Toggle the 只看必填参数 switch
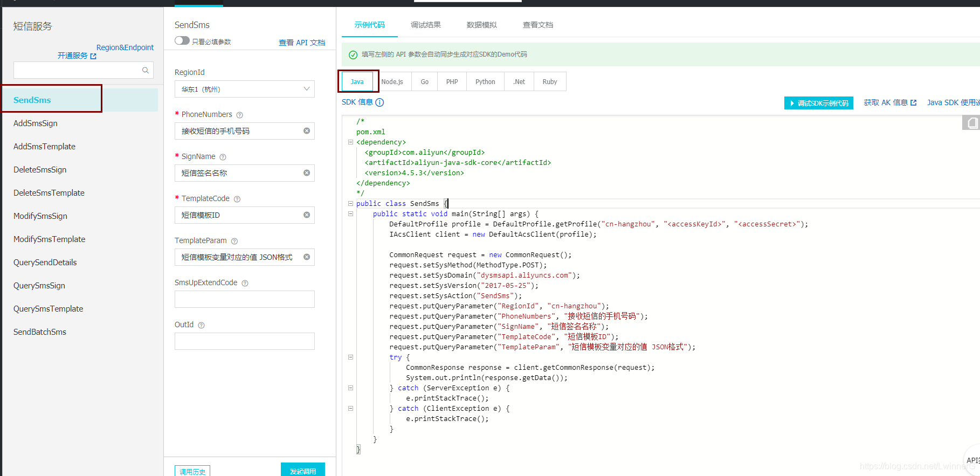The width and height of the screenshot is (980, 476). 182,41
